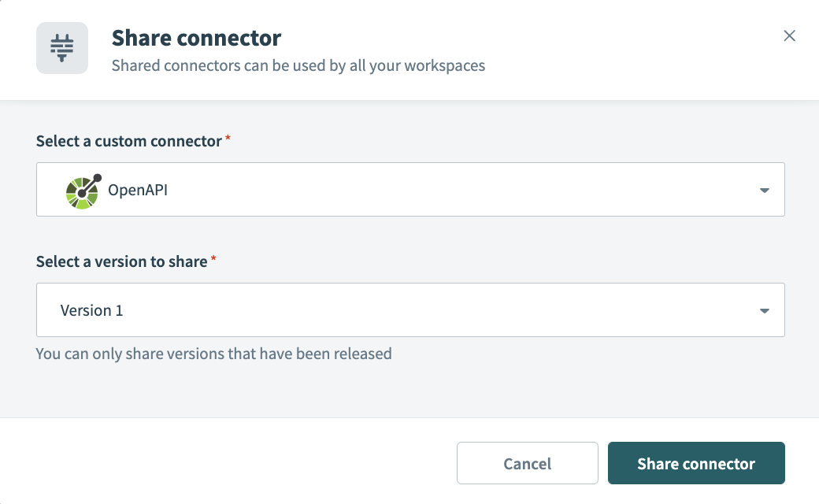Click empty middle area of connector field
The image size is (819, 504).
[x=457, y=190]
